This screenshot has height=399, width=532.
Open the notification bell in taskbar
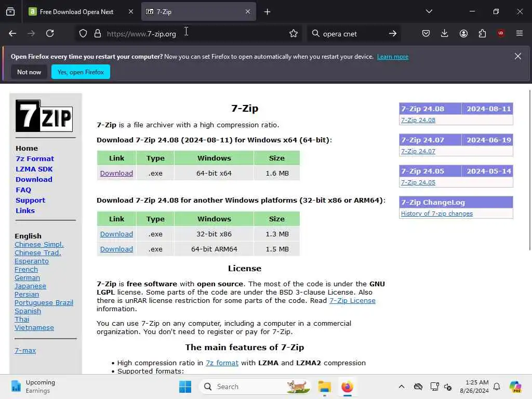point(497,387)
